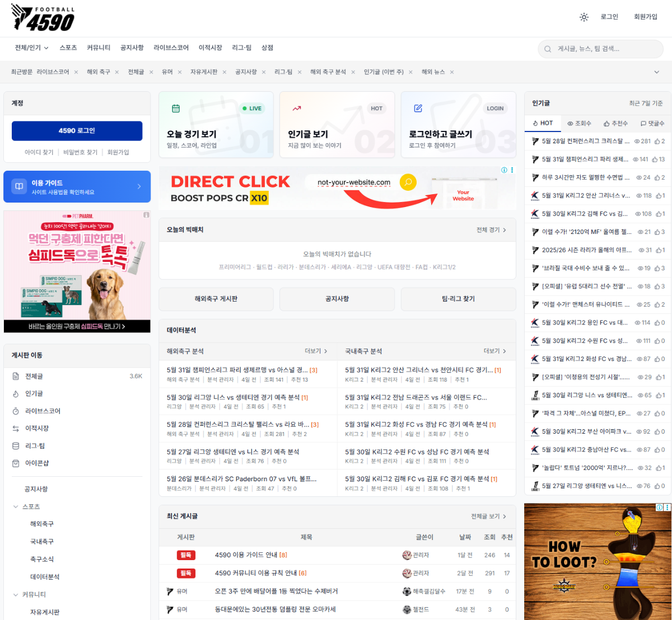Click 해축갤김달수 soccer ball avatar
Image resolution: width=672 pixels, height=620 pixels.
[x=407, y=591]
